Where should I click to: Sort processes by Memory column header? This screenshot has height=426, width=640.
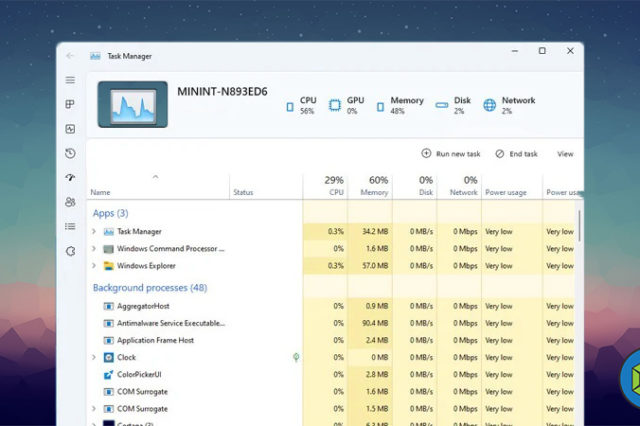(x=373, y=186)
